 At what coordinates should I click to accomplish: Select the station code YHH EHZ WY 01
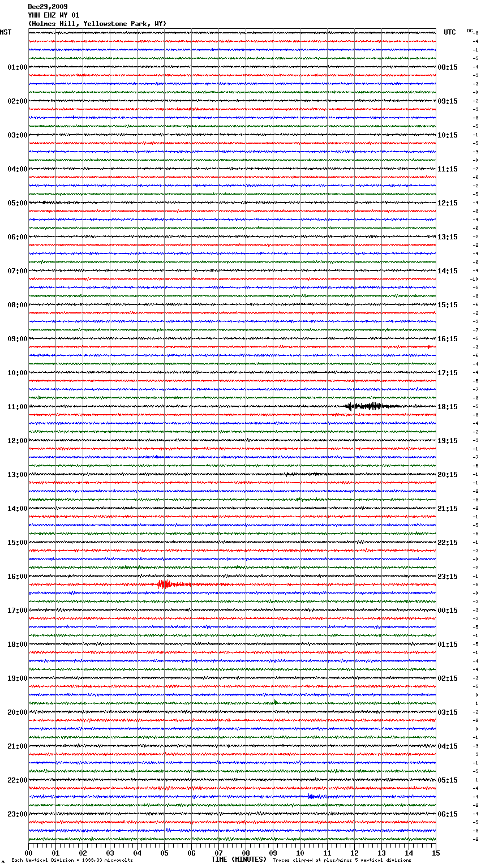(x=54, y=15)
